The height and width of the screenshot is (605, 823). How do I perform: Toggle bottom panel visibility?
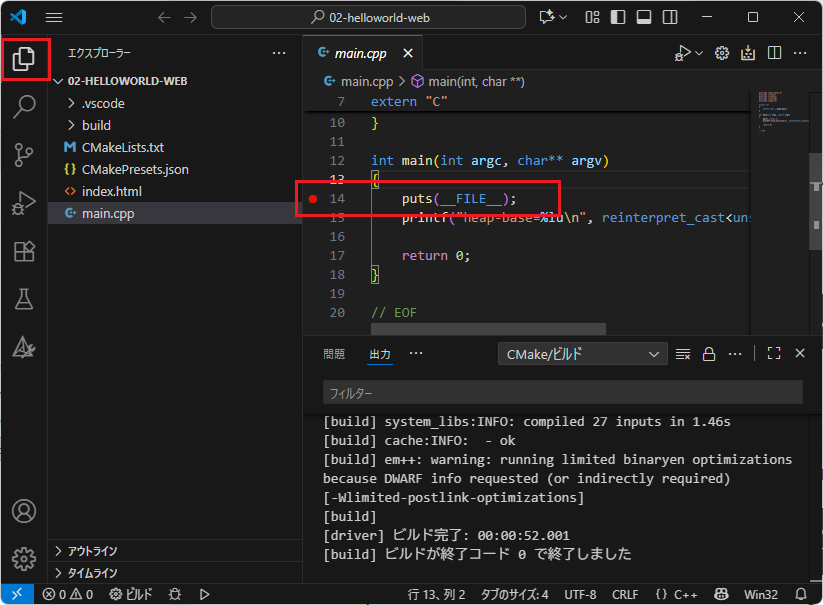(x=644, y=17)
